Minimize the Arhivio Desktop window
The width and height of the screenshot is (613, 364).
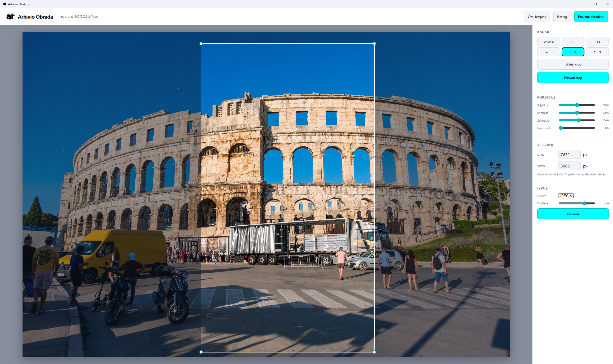pos(584,4)
